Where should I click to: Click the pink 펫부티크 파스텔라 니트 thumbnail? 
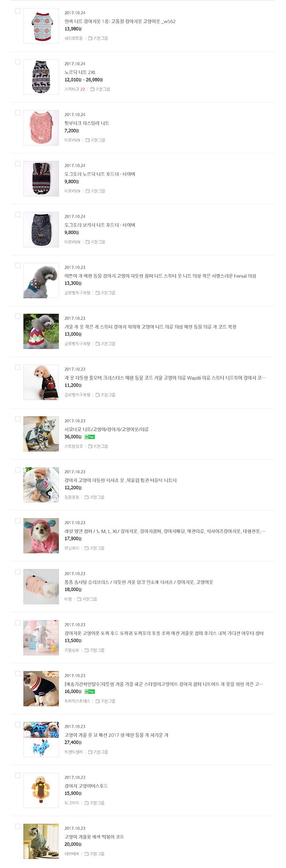click(41, 128)
